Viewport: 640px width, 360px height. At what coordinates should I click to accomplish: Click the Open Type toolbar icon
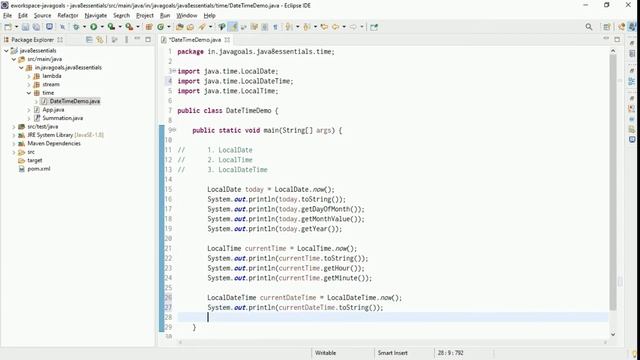[180, 27]
